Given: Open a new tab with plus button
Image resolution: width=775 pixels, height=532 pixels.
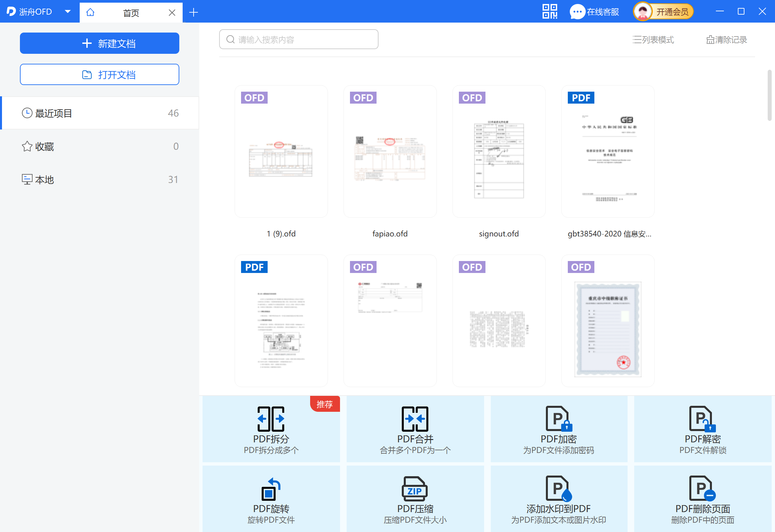Looking at the screenshot, I should pyautogui.click(x=193, y=13).
